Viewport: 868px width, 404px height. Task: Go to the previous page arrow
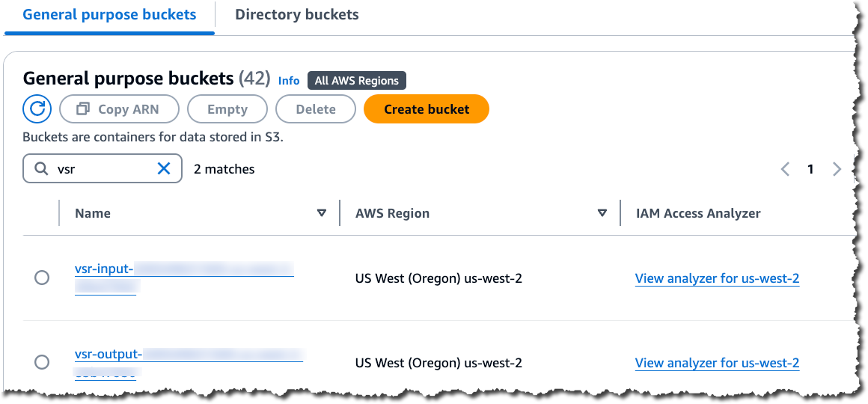[785, 169]
